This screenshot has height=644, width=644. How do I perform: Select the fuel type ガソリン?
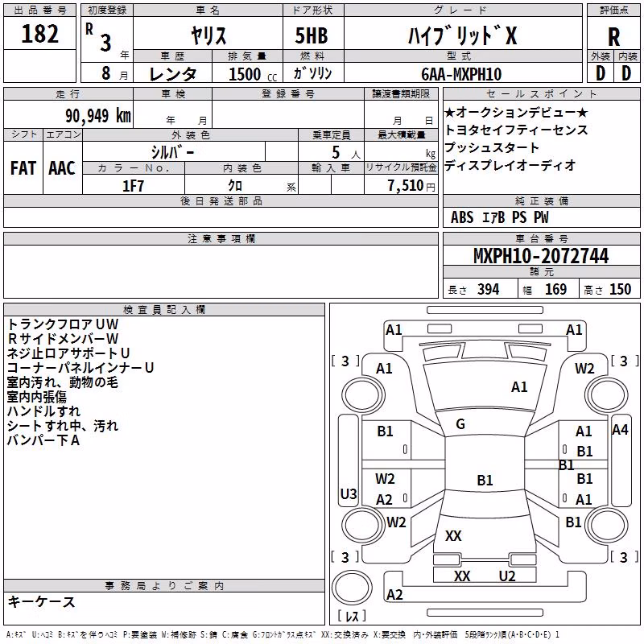(312, 73)
